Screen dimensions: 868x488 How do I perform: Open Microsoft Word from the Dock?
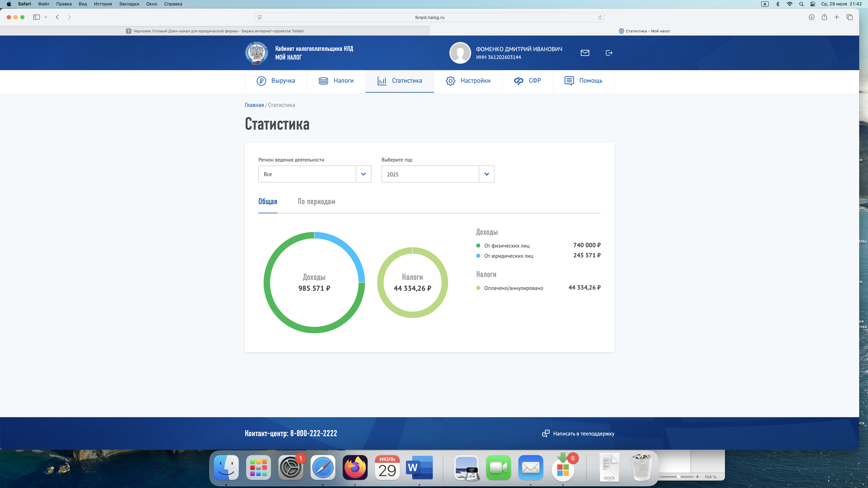[x=419, y=467]
